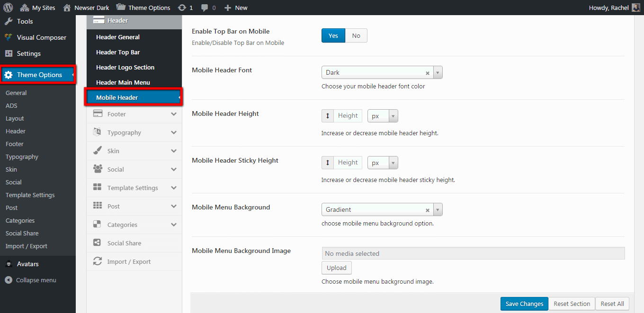Click the WordPress logo icon

coord(8,8)
